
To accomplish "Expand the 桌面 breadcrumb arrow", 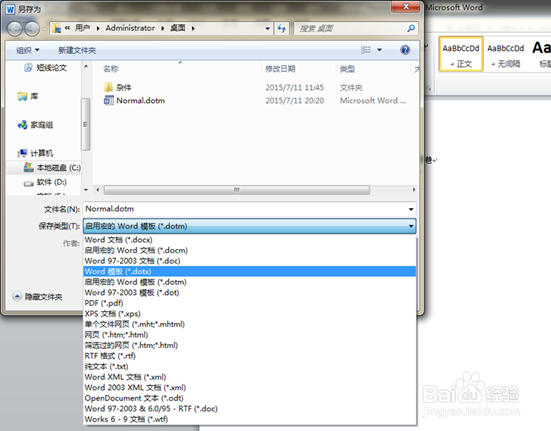I will coord(193,28).
